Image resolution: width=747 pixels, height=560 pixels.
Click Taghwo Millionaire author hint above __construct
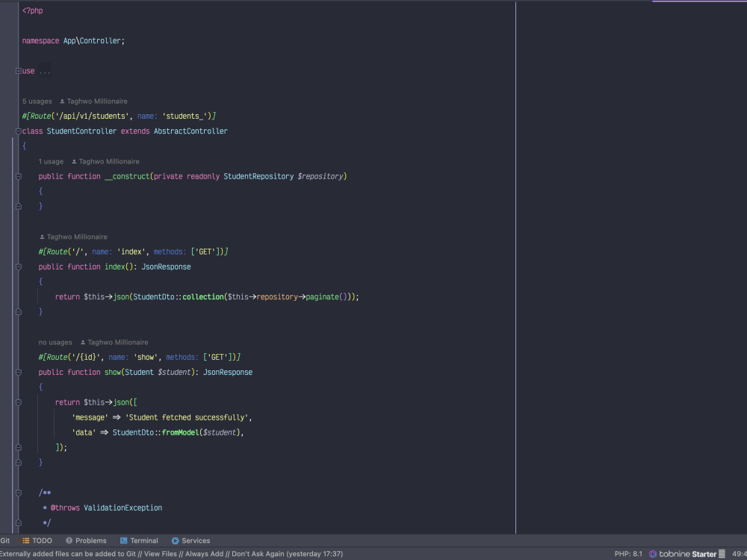coord(109,161)
